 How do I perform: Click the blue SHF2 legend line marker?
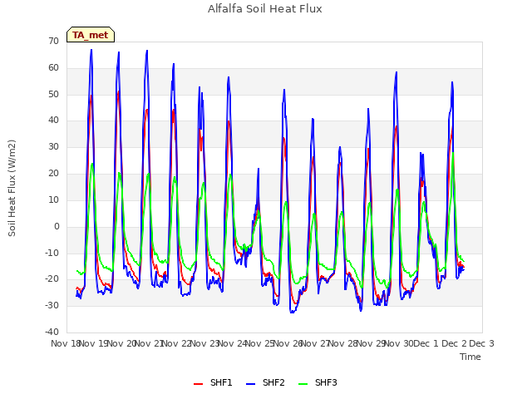click(x=250, y=384)
